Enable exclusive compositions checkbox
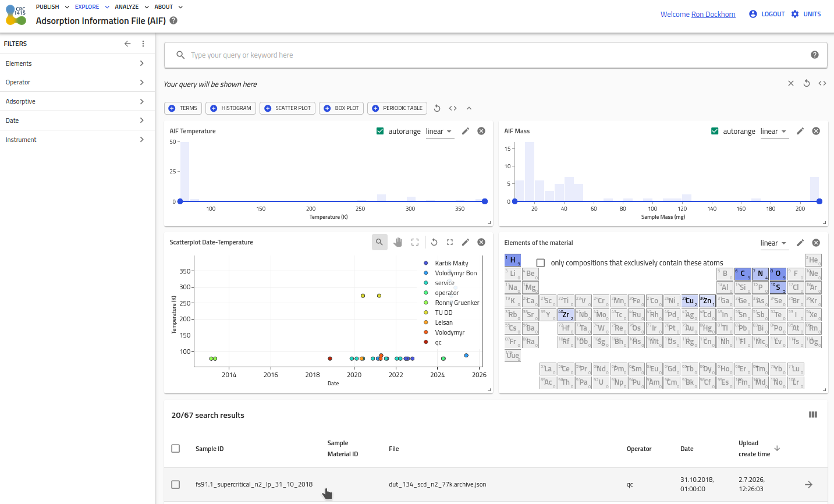 pyautogui.click(x=541, y=263)
